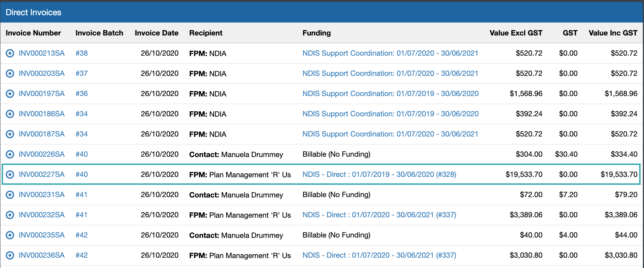
Task: Select the radio indicator for INV000187SA
Action: click(x=10, y=134)
